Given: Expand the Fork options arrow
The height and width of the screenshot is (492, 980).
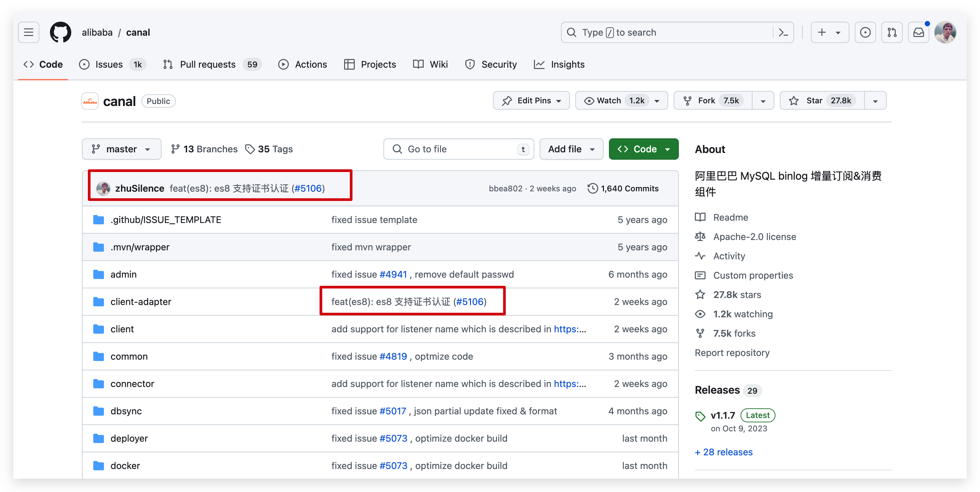Looking at the screenshot, I should tap(763, 101).
